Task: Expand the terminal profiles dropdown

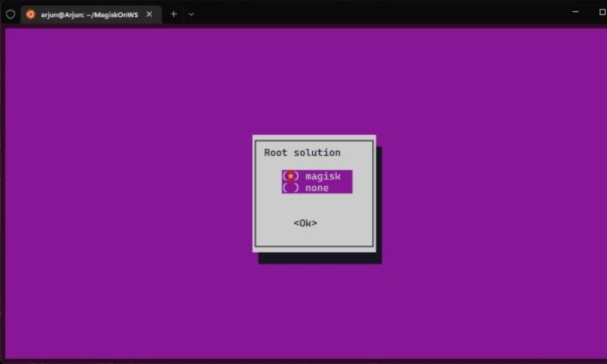Action: point(191,14)
